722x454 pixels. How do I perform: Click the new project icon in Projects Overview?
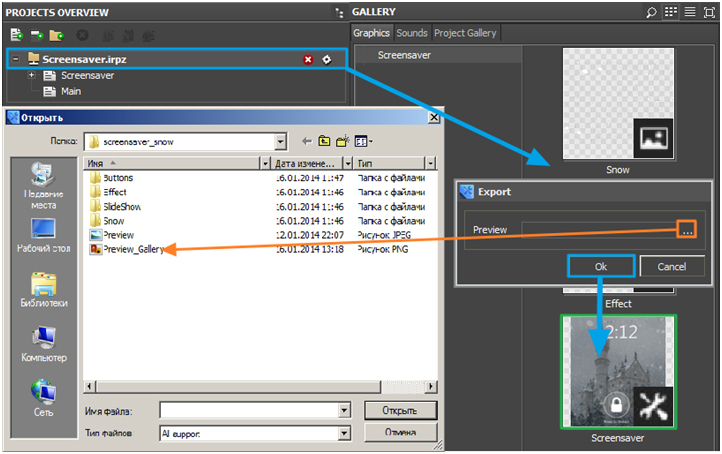pyautogui.click(x=16, y=35)
